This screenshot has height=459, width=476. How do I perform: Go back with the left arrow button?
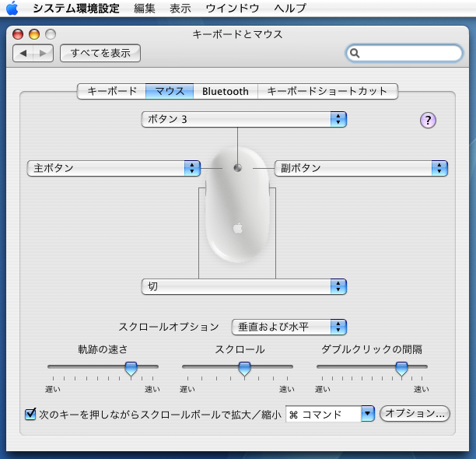(23, 53)
